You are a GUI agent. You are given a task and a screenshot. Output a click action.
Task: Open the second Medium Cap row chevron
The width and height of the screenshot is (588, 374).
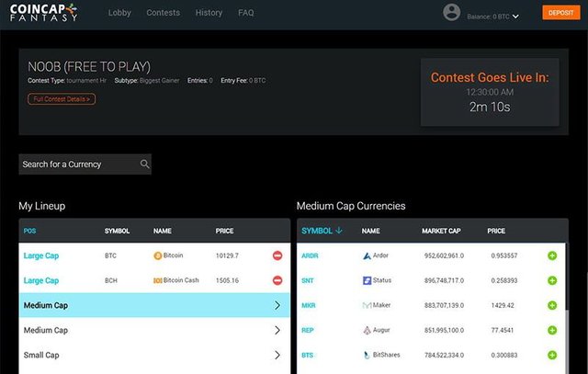click(277, 330)
